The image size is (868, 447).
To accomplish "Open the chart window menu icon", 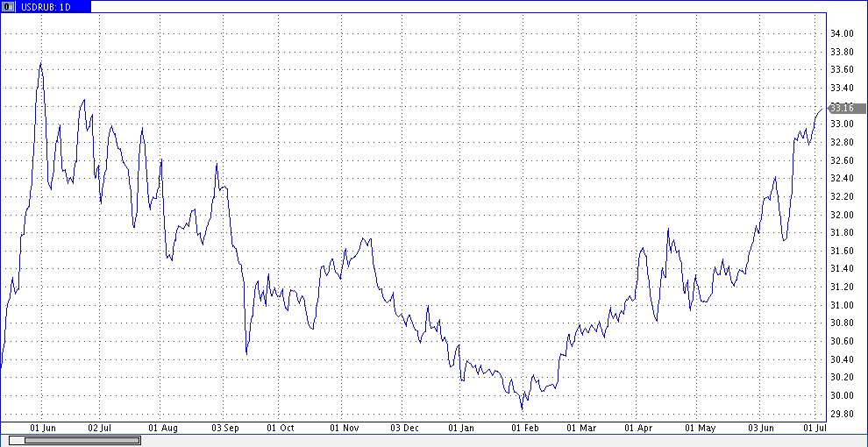I will (8, 7).
